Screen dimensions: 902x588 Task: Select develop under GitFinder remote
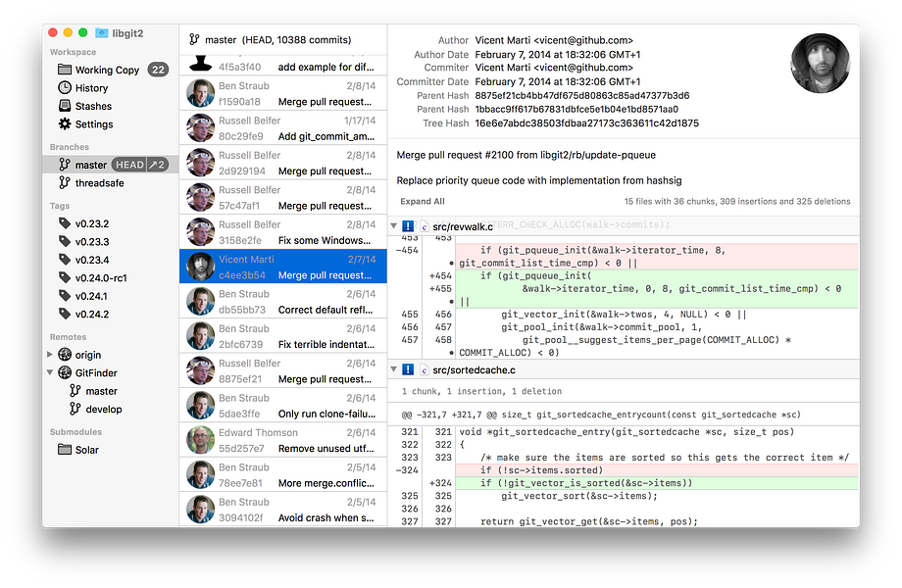pyautogui.click(x=111, y=409)
